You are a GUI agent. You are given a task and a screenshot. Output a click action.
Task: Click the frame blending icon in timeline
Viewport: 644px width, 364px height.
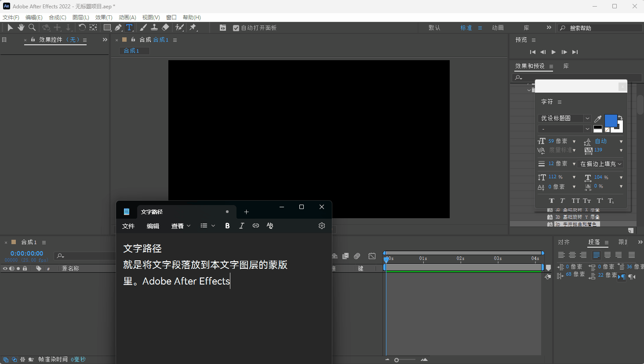coord(346,256)
